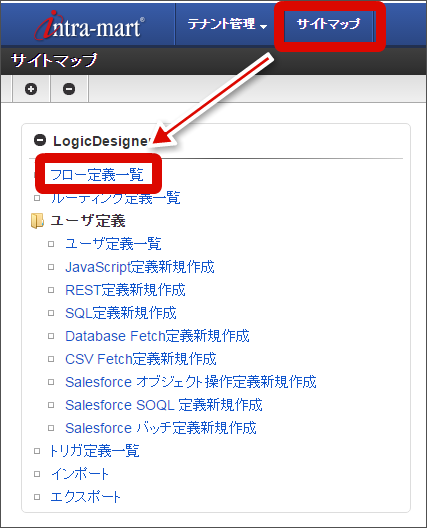427x528 pixels.
Task: Open Database Fetch定義新規作成 link
Action: tap(157, 336)
